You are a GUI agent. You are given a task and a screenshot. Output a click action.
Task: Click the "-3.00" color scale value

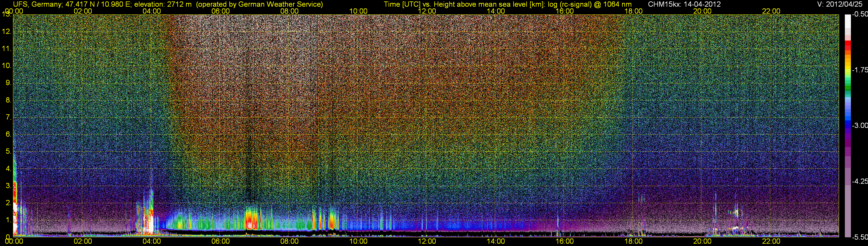click(x=860, y=125)
